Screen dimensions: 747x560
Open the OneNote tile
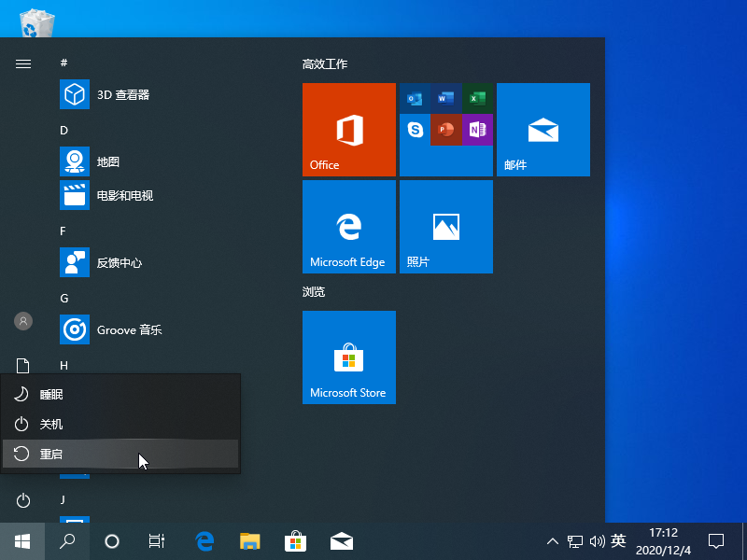475,131
